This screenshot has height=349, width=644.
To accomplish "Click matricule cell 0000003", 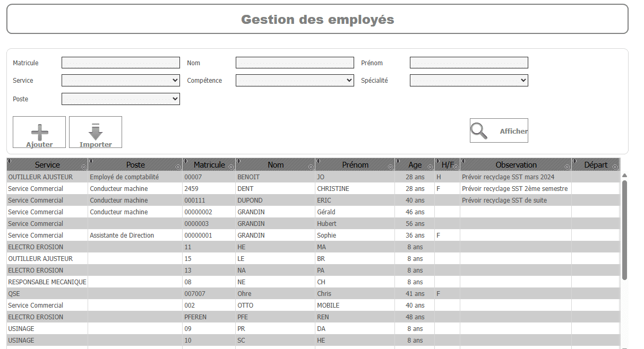I will pyautogui.click(x=209, y=224).
